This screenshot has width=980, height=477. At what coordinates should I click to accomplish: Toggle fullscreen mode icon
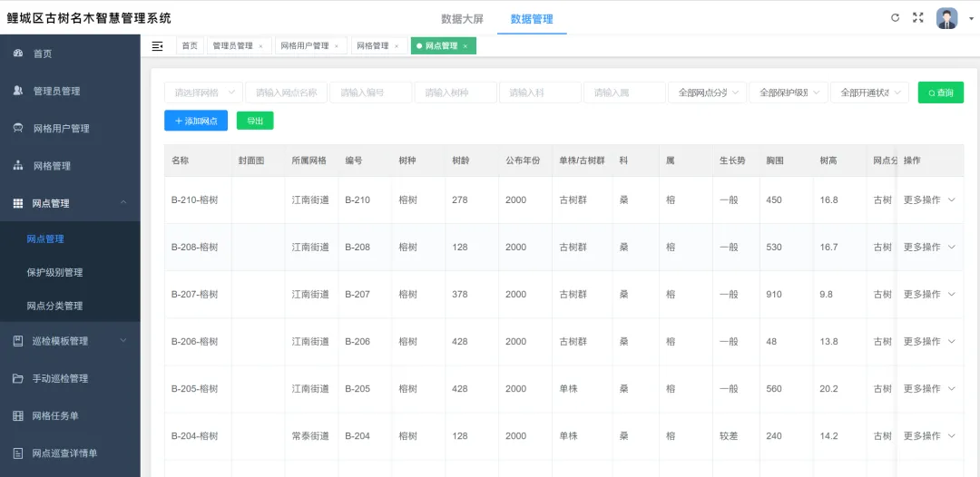(917, 17)
